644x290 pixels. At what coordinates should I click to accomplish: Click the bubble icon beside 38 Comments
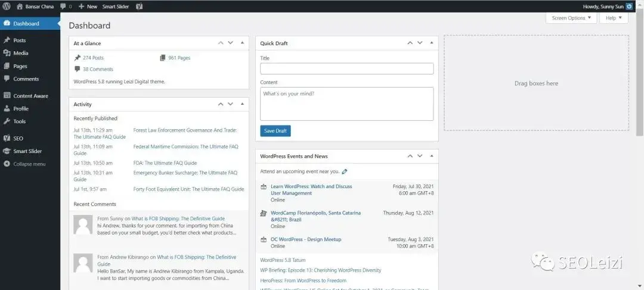tap(77, 69)
